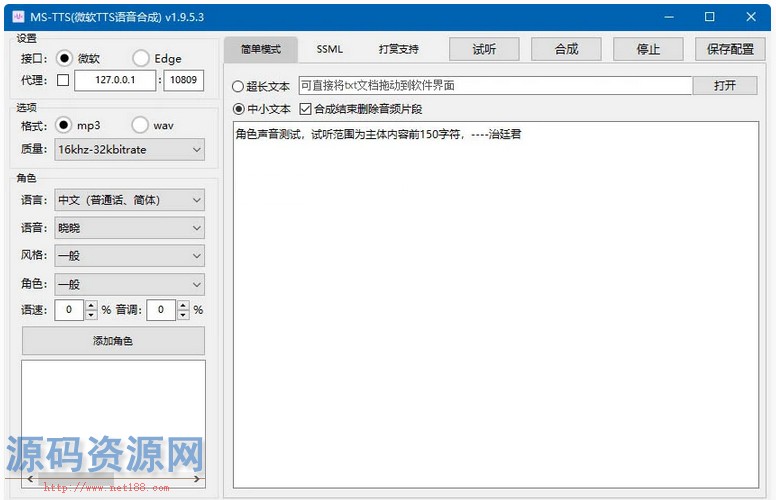This screenshot has width=776, height=500.
Task: Switch to the SSML tab
Action: [x=330, y=49]
